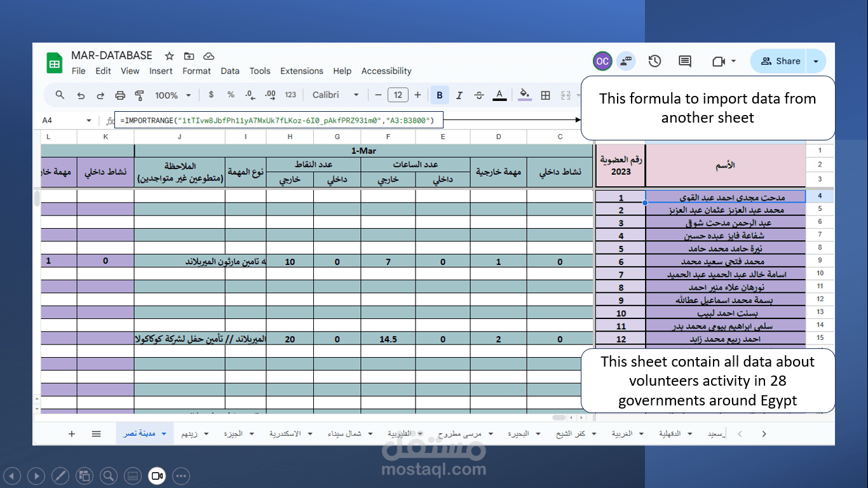Open the zoom level dropdown
The image size is (868, 488).
coord(172,94)
